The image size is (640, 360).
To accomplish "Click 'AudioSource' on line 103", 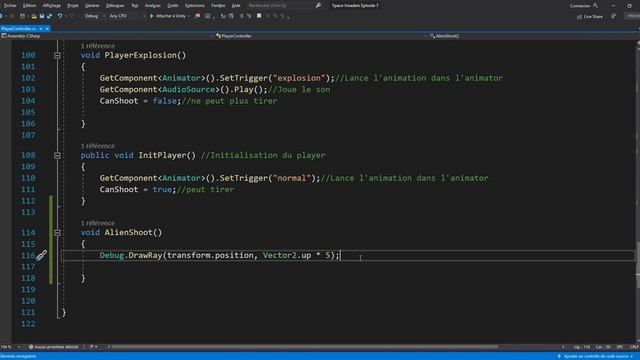I will coord(188,89).
